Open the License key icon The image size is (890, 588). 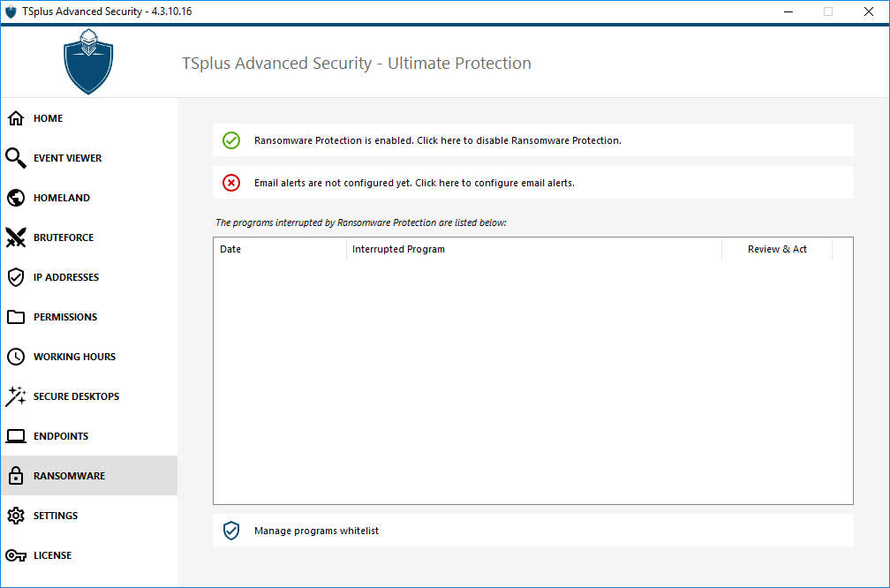pos(16,555)
